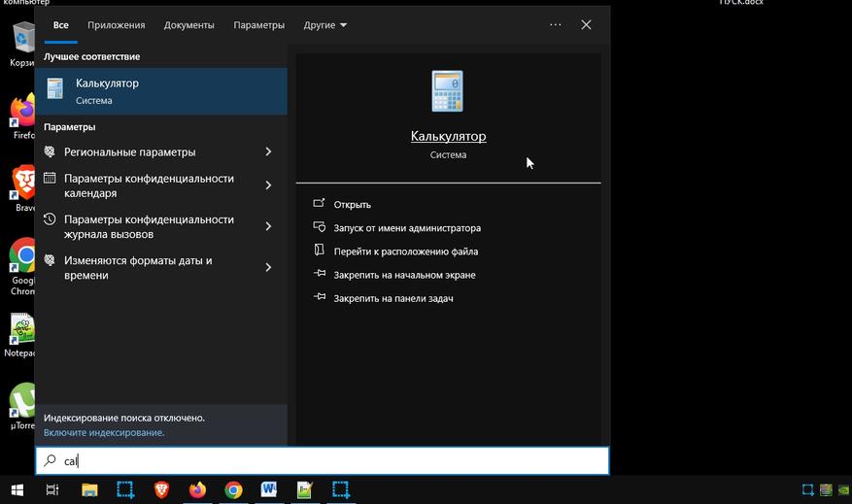Click the shield icon for admin launch

point(319,226)
